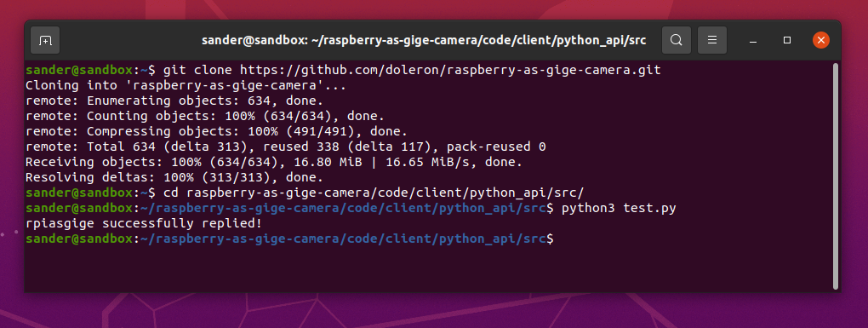Image resolution: width=868 pixels, height=328 pixels.
Task: Open a new terminal tab
Action: point(45,40)
